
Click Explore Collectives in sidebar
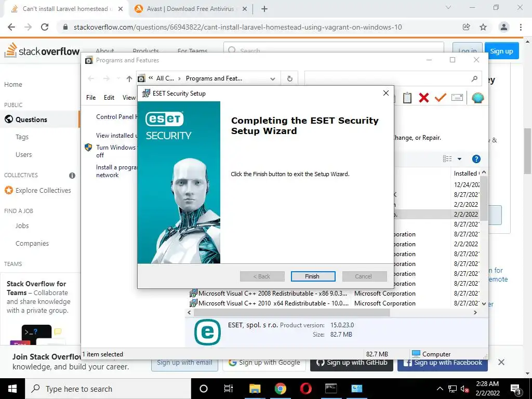(x=43, y=190)
